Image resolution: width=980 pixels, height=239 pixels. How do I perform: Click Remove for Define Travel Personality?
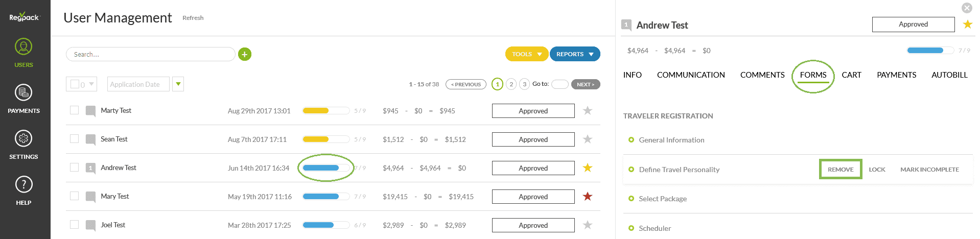coord(841,170)
